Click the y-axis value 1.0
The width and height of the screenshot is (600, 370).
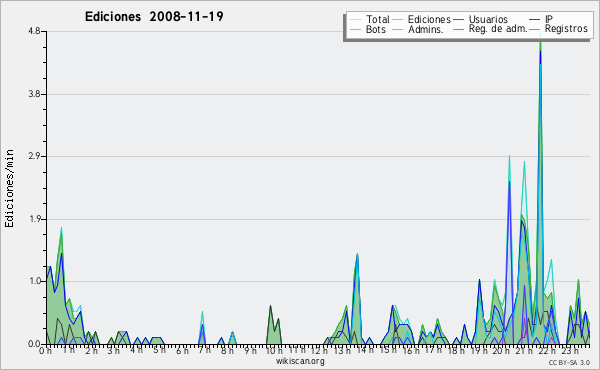34,281
